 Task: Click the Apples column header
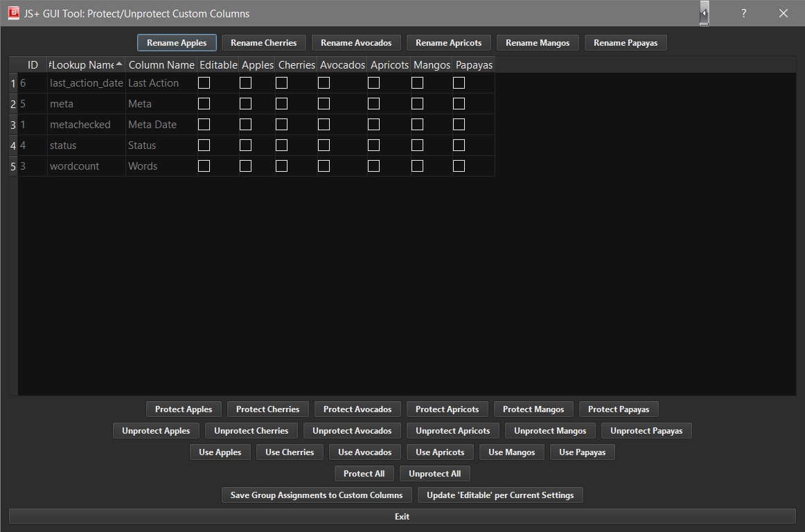point(257,64)
